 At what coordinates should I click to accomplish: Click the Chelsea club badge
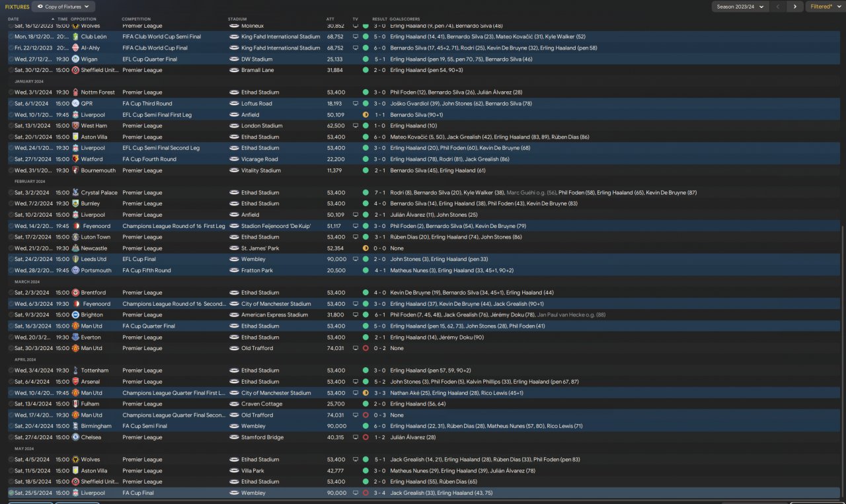(x=75, y=437)
